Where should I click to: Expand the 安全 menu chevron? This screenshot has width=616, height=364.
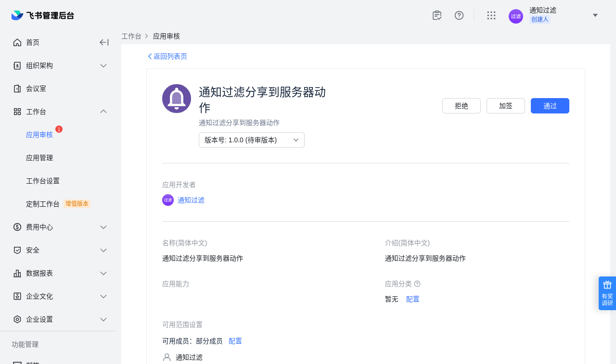[x=103, y=250]
